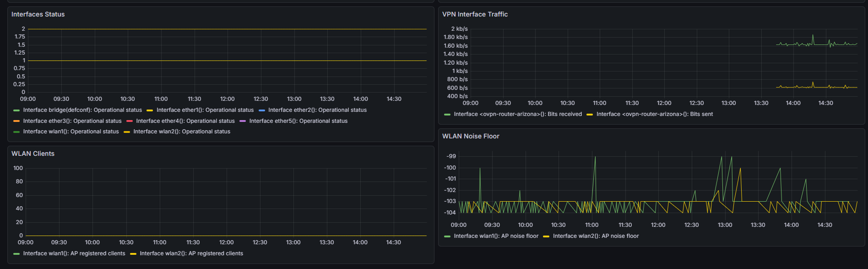This screenshot has height=269, width=868.
Task: Toggle Interface wlan1() Operational status legend
Action: click(71, 132)
